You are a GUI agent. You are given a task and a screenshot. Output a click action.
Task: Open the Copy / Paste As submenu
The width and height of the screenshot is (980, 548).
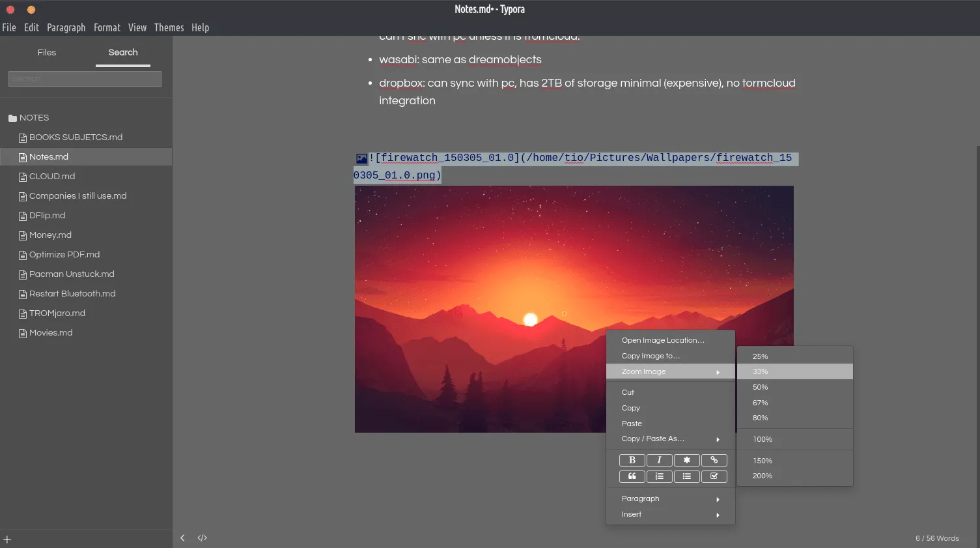pyautogui.click(x=671, y=439)
